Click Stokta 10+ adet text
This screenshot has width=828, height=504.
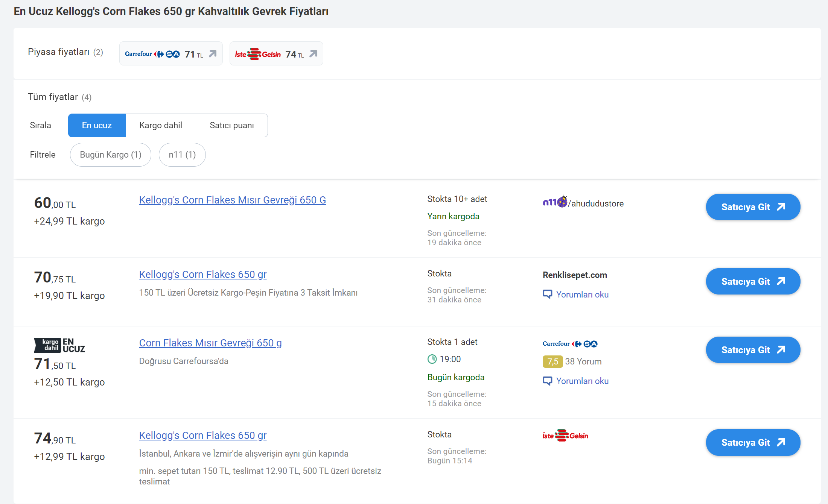[x=457, y=199]
